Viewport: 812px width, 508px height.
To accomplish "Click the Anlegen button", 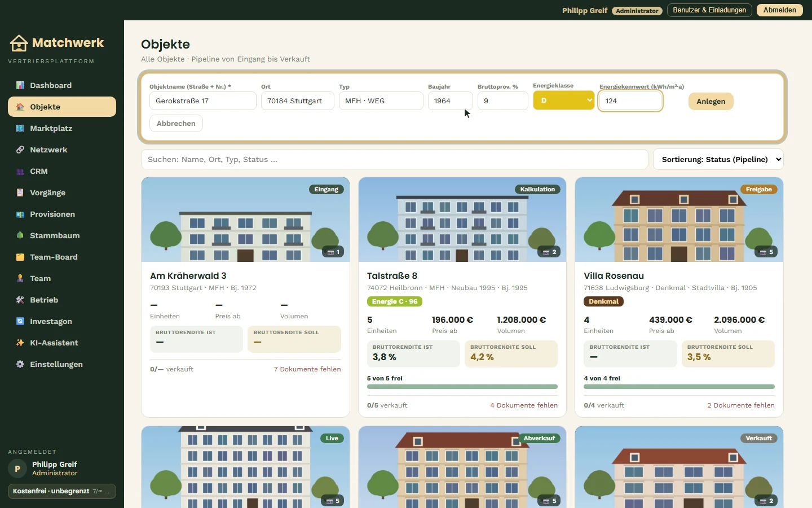I will (710, 101).
